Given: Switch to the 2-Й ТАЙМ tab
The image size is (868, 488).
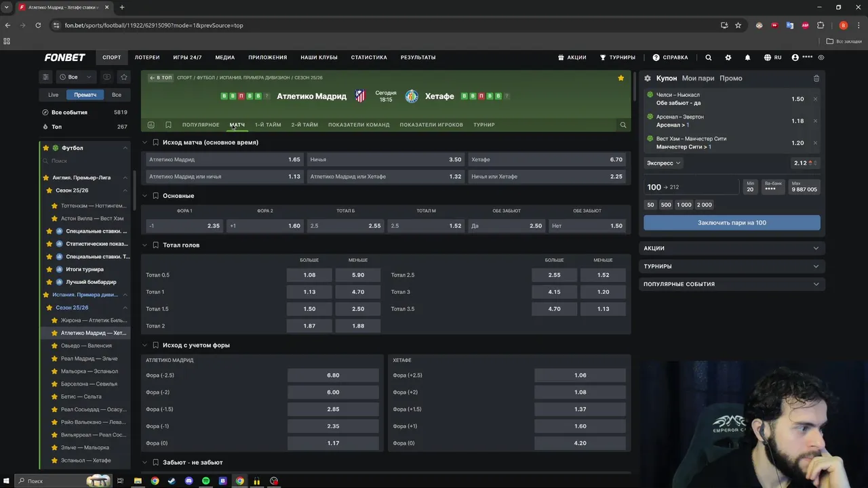Looking at the screenshot, I should click(304, 125).
